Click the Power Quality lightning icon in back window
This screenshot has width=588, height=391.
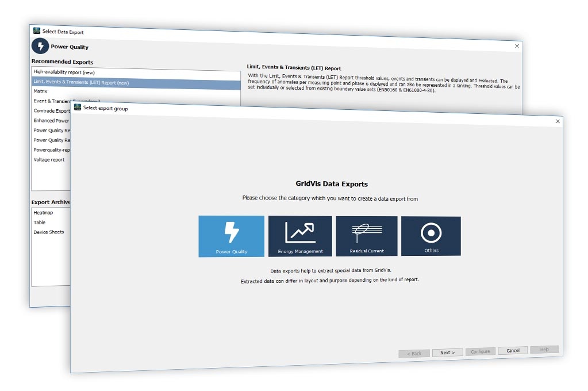click(40, 46)
